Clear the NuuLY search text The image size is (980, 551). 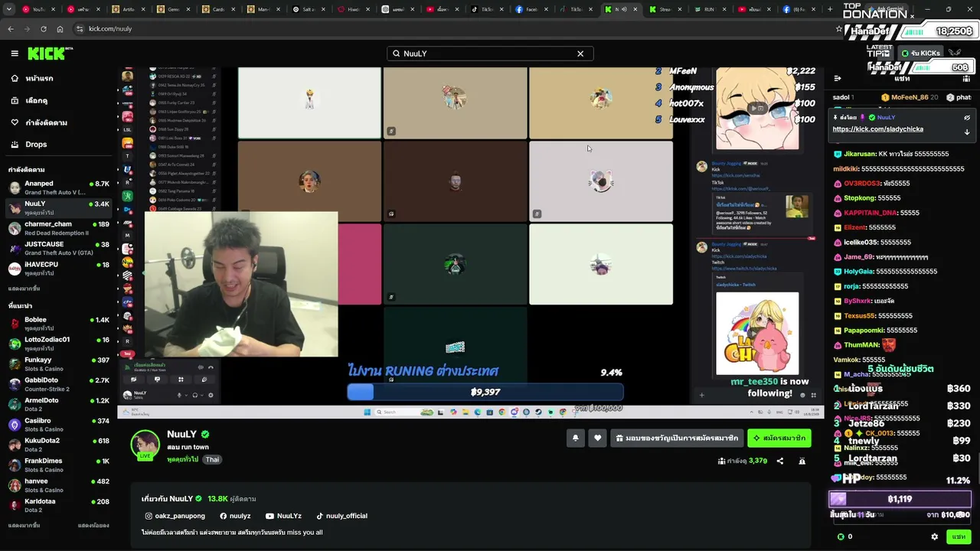point(580,54)
